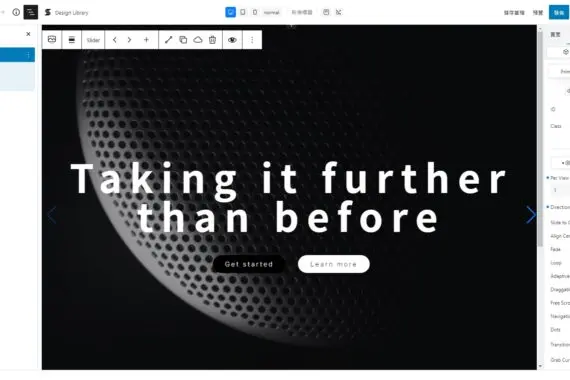
Task: Click the Get started button
Action: tap(249, 264)
